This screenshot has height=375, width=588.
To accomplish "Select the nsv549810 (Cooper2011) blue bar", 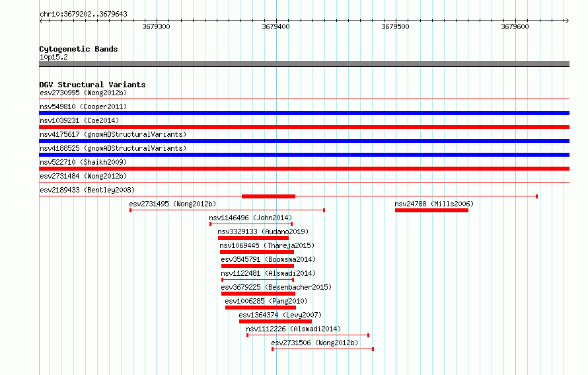I will click(304, 113).
